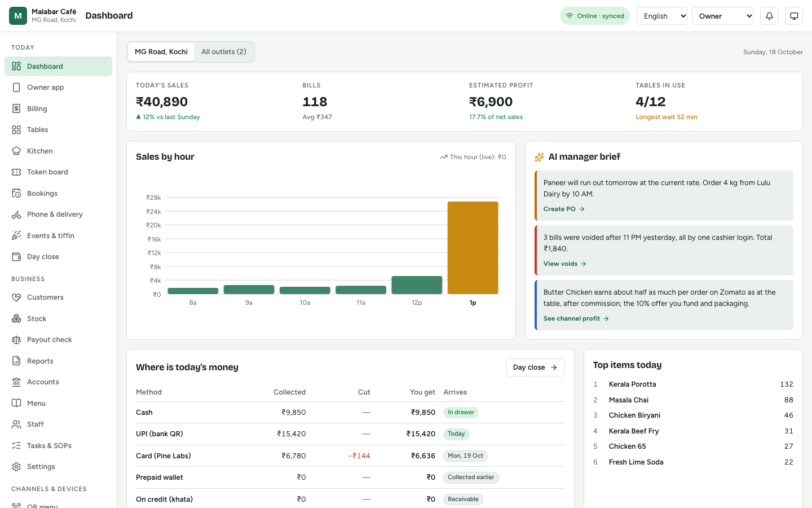Image resolution: width=812 pixels, height=508 pixels.
Task: Click the orange 1p sales bar
Action: [x=473, y=248]
